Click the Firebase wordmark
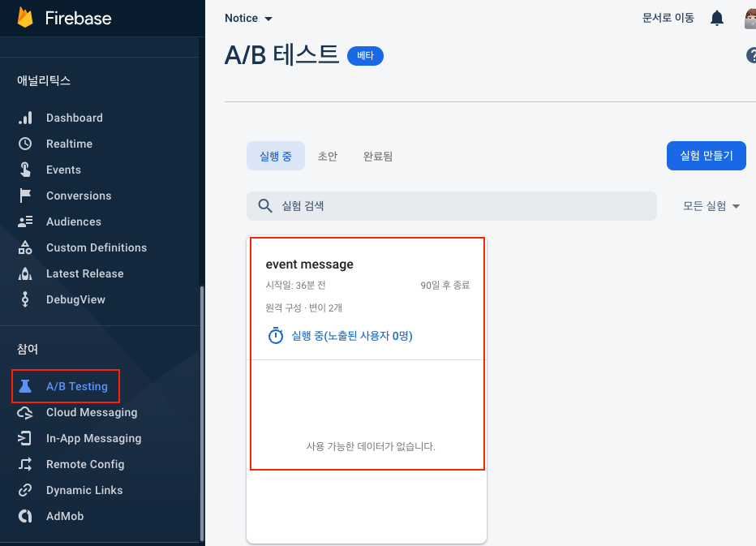 coord(78,19)
